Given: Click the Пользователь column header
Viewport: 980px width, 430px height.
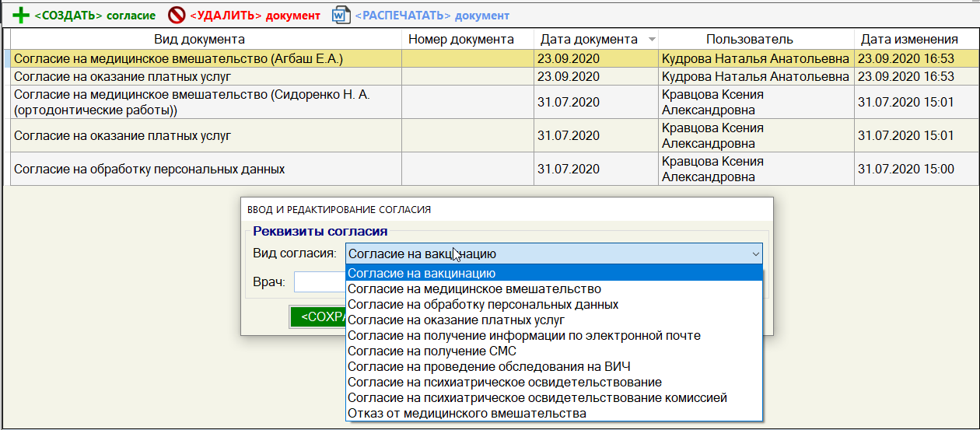Looking at the screenshot, I should [x=749, y=40].
